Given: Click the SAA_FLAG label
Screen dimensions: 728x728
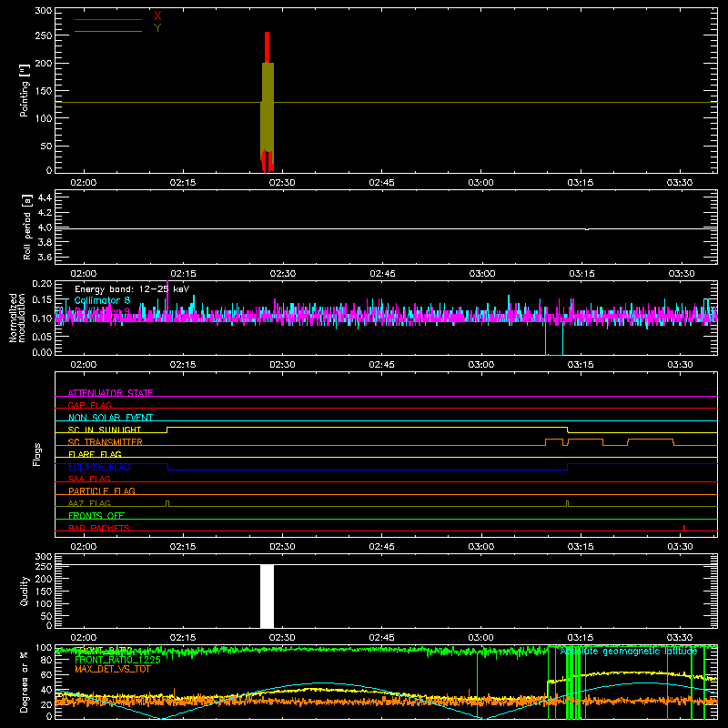Looking at the screenshot, I should (x=89, y=479).
